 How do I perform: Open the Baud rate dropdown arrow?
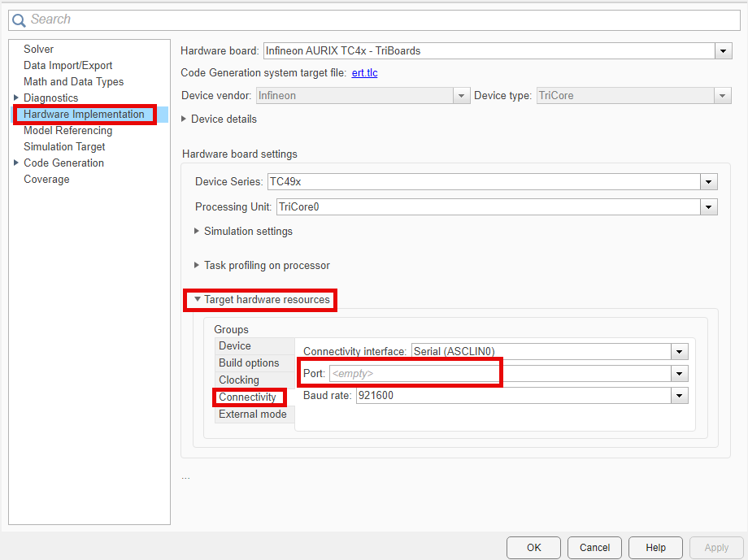680,396
